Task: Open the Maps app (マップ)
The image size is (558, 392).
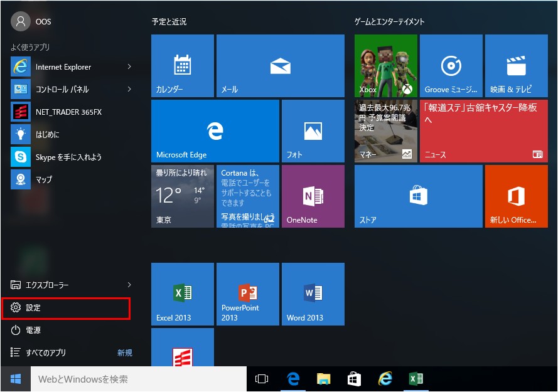Action: 71,179
